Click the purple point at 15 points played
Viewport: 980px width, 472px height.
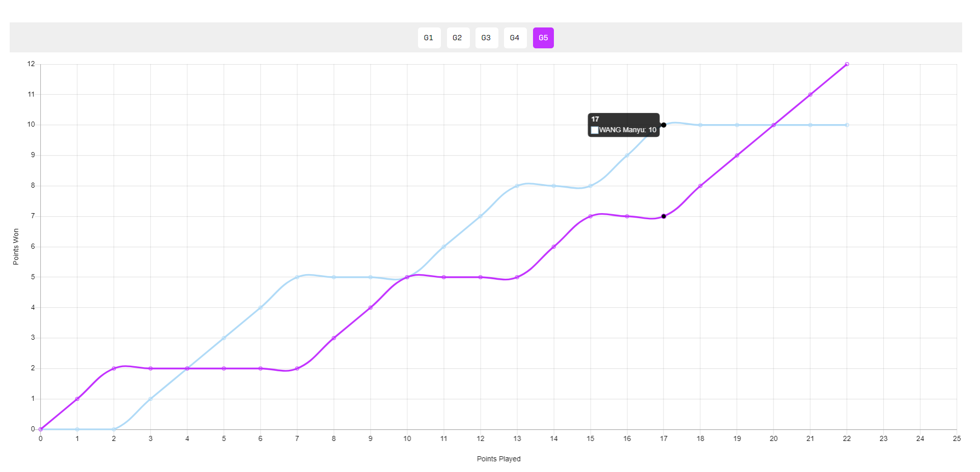(591, 216)
